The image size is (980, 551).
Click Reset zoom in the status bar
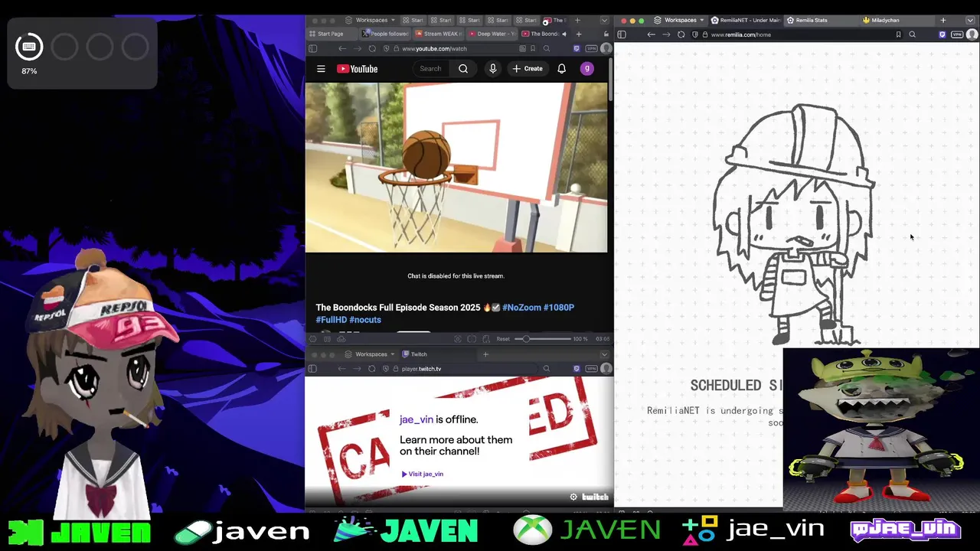tap(503, 339)
